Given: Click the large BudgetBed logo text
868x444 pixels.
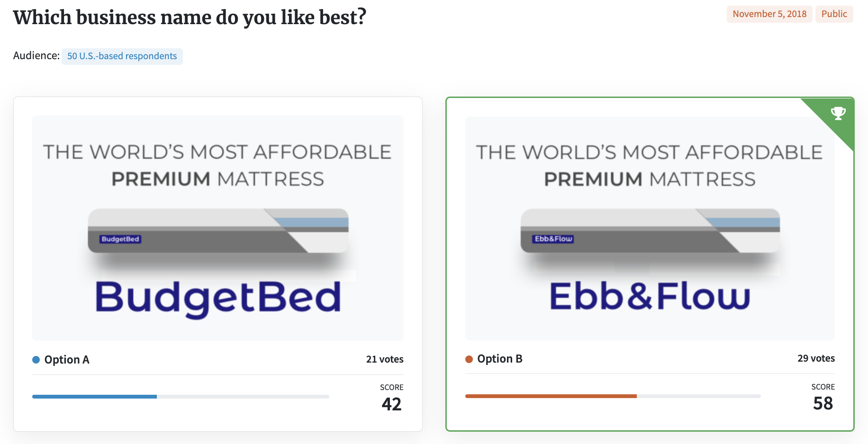Looking at the screenshot, I should (218, 299).
